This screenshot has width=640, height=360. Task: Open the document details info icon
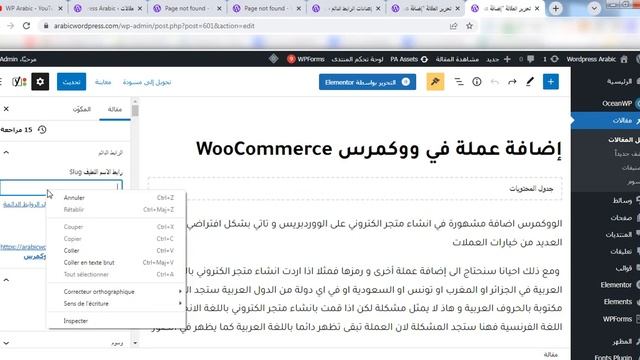477,82
